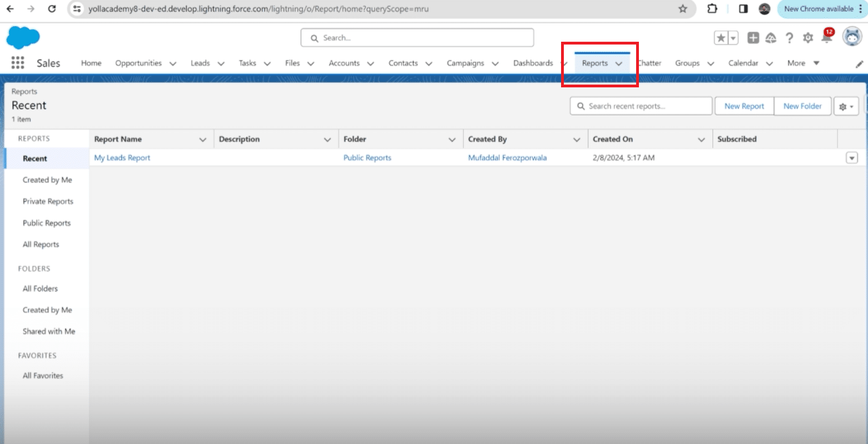Open the list settings gear dropdown
Image resolution: width=868 pixels, height=444 pixels.
tap(846, 106)
